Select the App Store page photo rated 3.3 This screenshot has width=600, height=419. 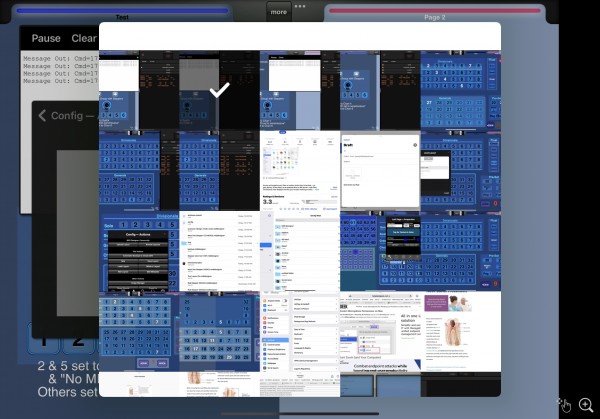(300, 171)
